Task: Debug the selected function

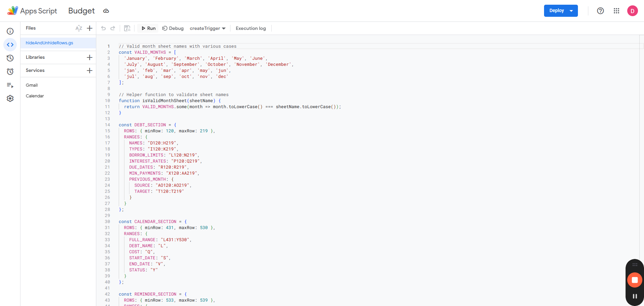Action: [x=173, y=28]
